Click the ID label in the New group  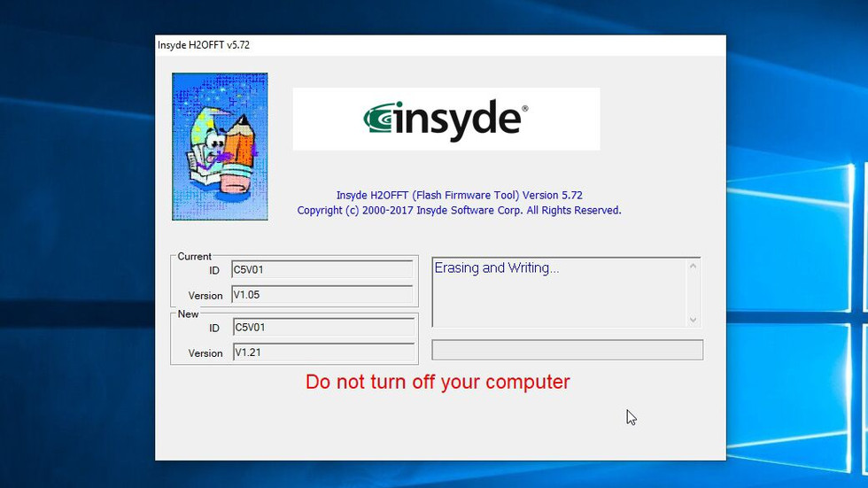tap(214, 328)
